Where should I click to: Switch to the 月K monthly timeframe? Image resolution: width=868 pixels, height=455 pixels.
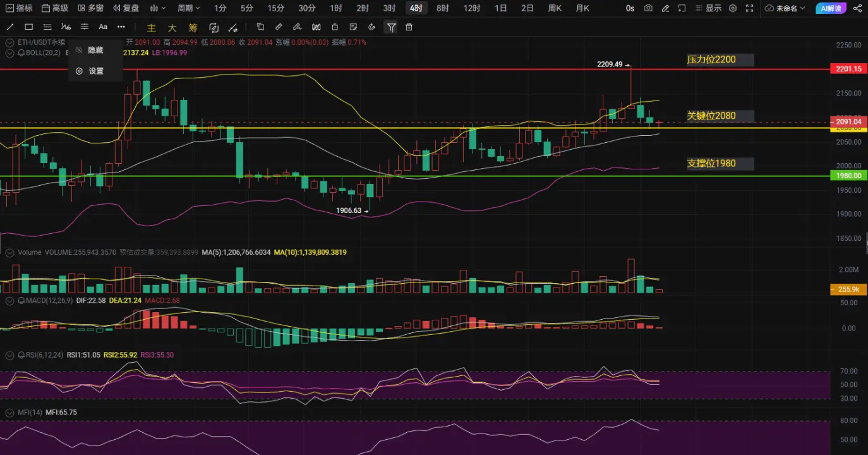582,8
